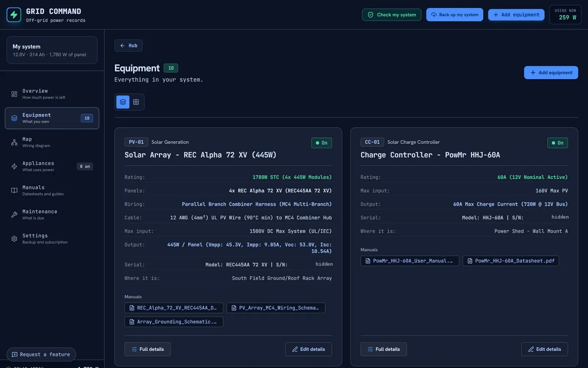Open Array_Grounding_Schematic manual file

174,322
